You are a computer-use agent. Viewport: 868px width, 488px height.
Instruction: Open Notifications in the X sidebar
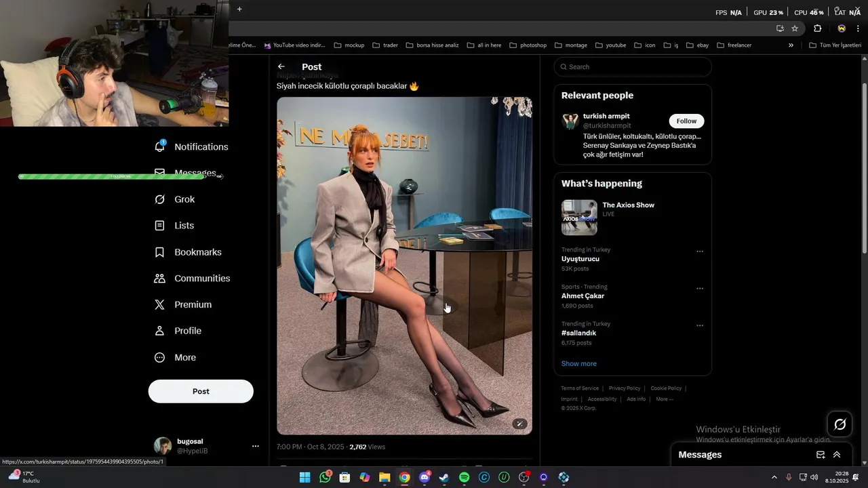(191, 146)
